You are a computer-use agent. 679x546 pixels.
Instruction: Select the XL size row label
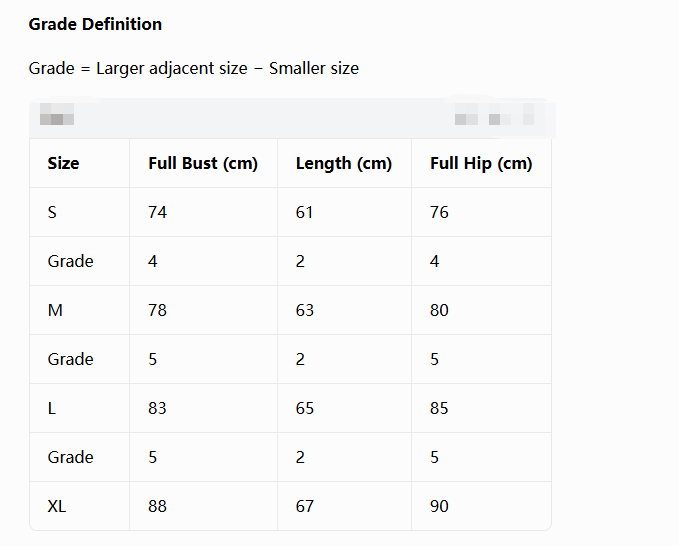pyautogui.click(x=57, y=506)
